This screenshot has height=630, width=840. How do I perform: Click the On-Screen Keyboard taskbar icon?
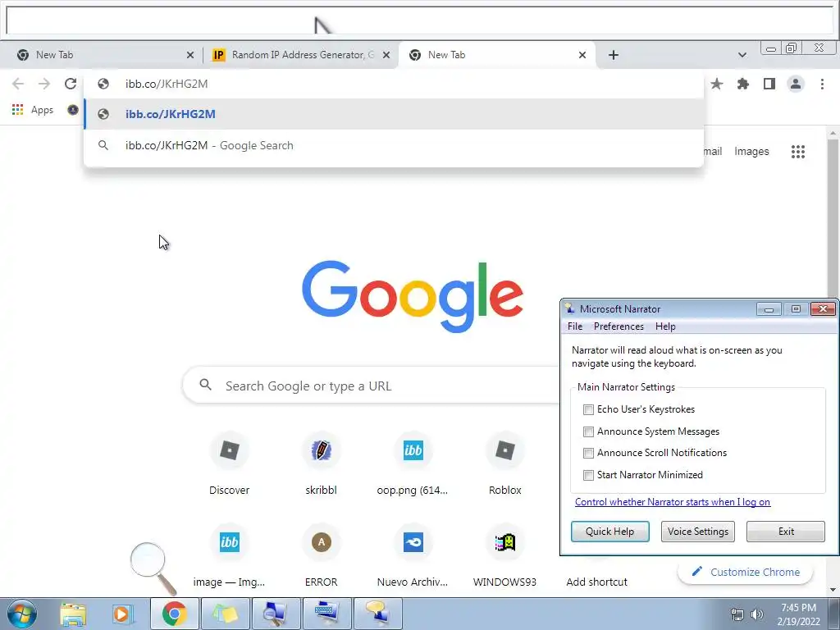point(326,614)
